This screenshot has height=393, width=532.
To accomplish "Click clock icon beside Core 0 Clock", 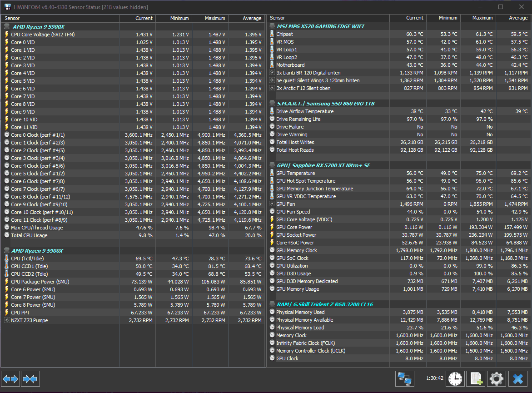I will (x=7, y=135).
